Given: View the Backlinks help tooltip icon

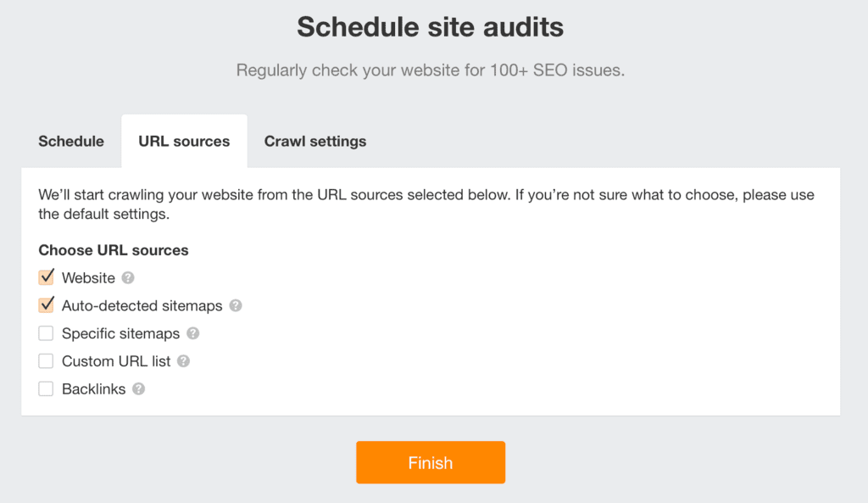Looking at the screenshot, I should click(141, 389).
